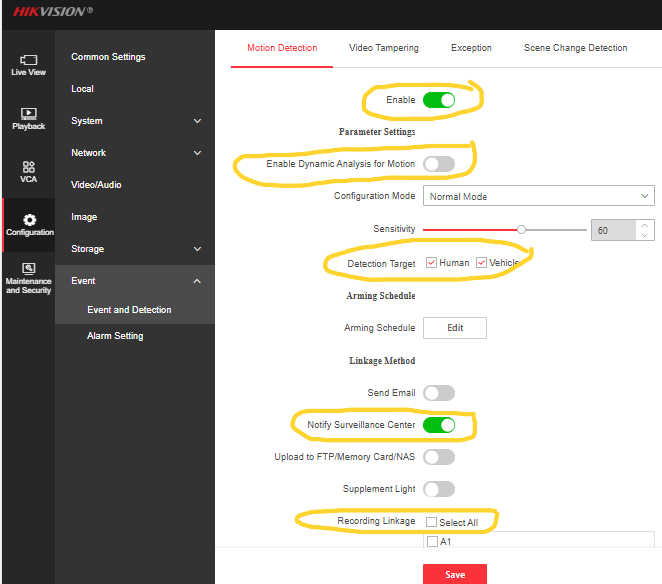Viewport: 662px width, 584px height.
Task: Open Maintenance and Security icon
Action: [x=28, y=268]
